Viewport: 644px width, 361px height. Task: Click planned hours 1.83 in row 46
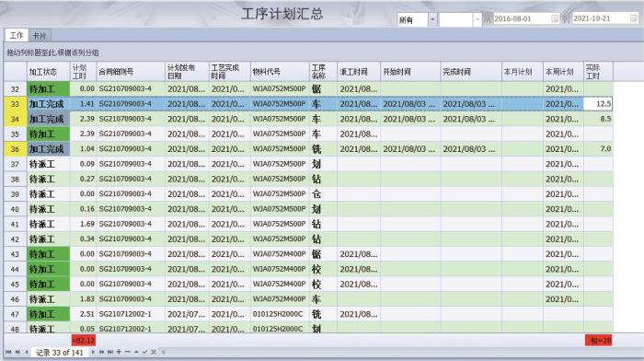click(83, 299)
